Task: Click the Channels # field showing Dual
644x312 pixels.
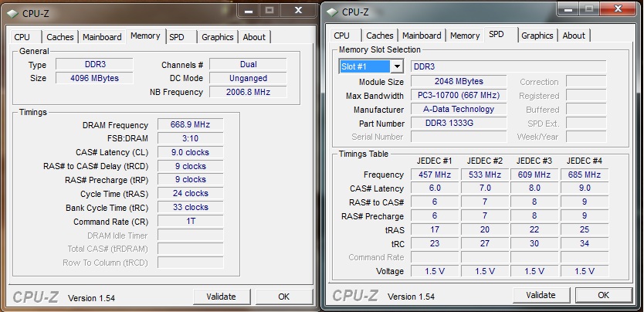Action: 248,64
